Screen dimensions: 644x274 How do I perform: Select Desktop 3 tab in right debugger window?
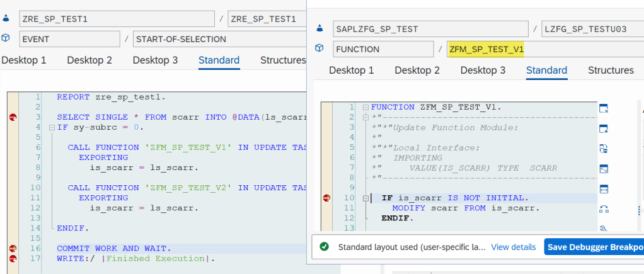(x=483, y=70)
